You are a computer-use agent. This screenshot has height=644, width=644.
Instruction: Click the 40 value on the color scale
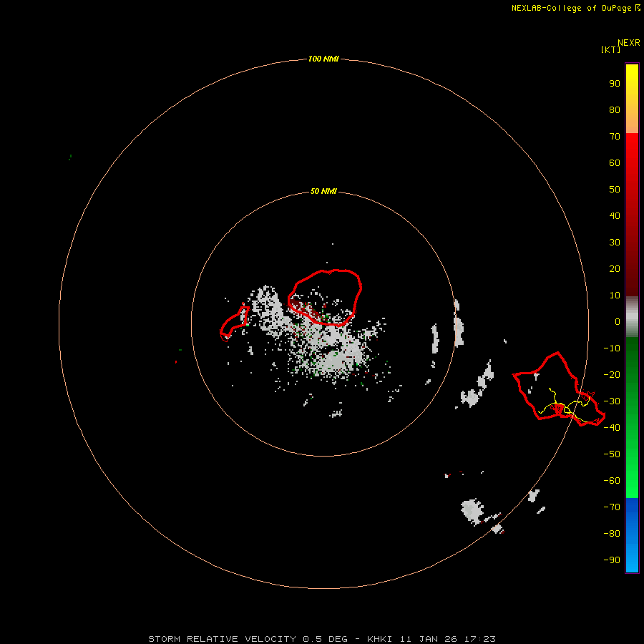point(615,215)
